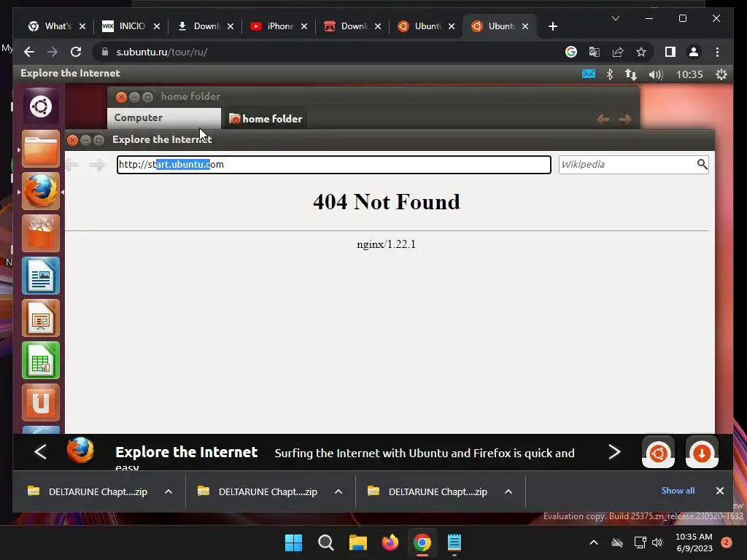The image size is (747, 560).
Task: Click the Google translate icon in address bar
Action: [594, 52]
